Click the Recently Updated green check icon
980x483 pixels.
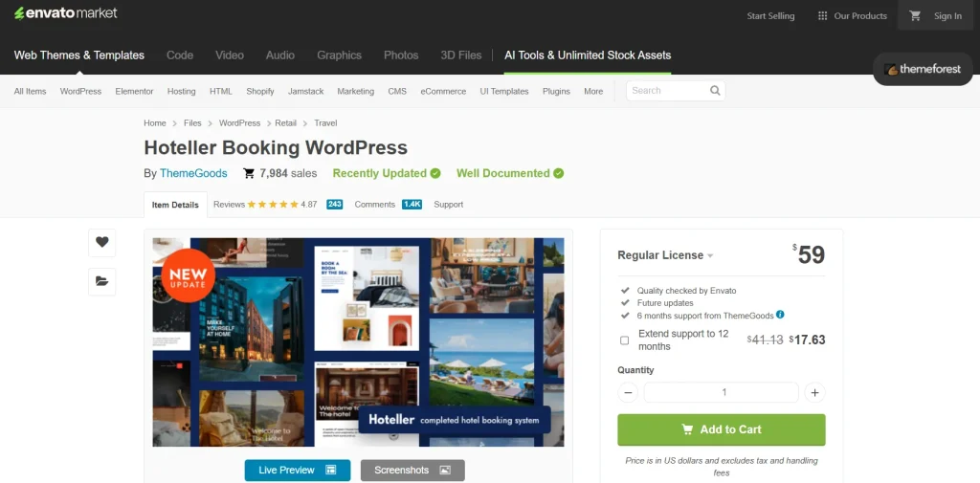coord(435,173)
